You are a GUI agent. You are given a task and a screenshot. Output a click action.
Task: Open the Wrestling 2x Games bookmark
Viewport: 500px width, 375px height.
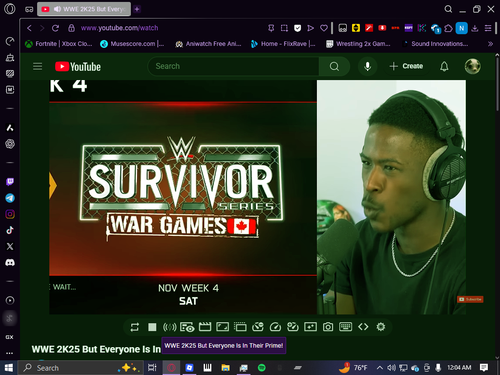pos(358,44)
